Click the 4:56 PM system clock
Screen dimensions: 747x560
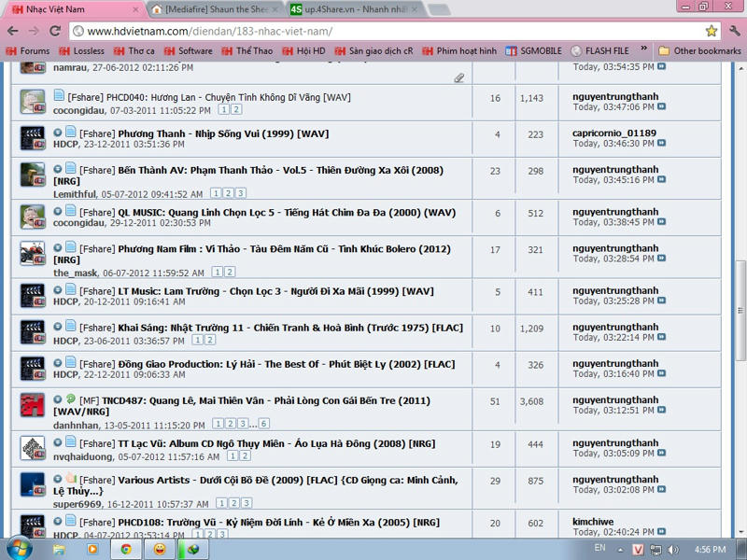pos(711,550)
